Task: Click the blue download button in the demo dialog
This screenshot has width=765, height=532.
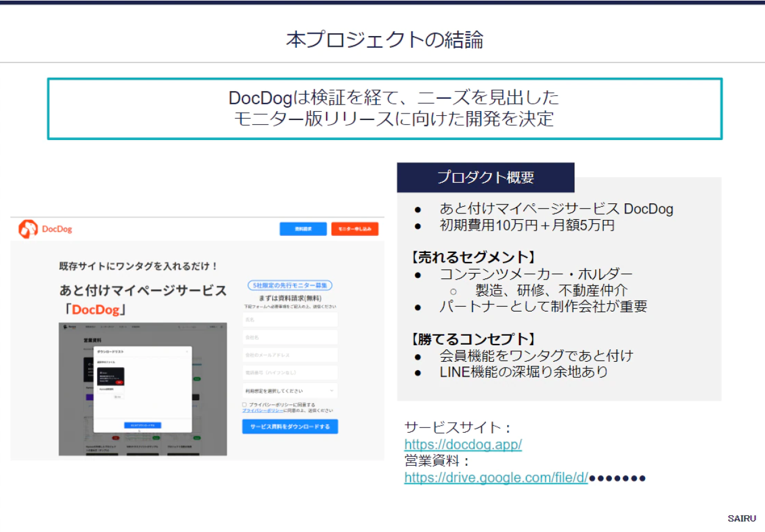Action: (x=142, y=425)
